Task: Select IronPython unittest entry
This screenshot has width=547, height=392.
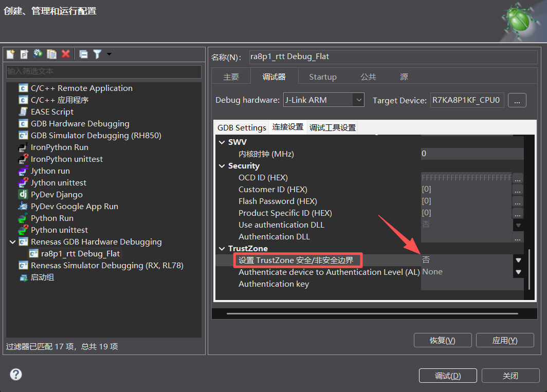Action: [x=67, y=159]
